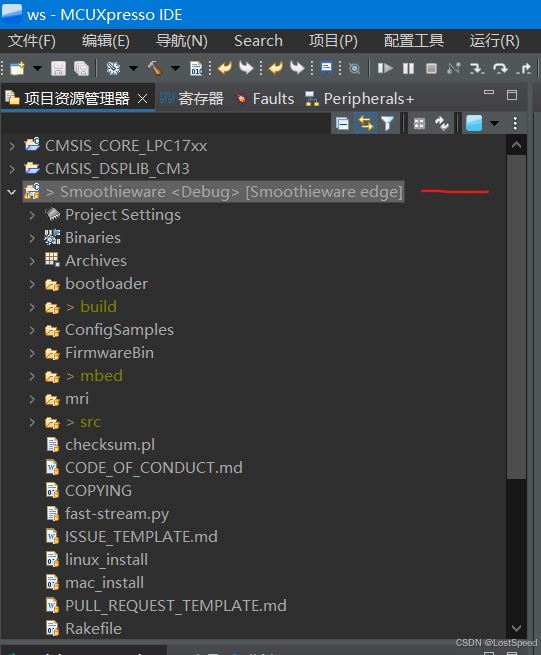Expand the build folder
This screenshot has width=541, height=655.
point(32,307)
